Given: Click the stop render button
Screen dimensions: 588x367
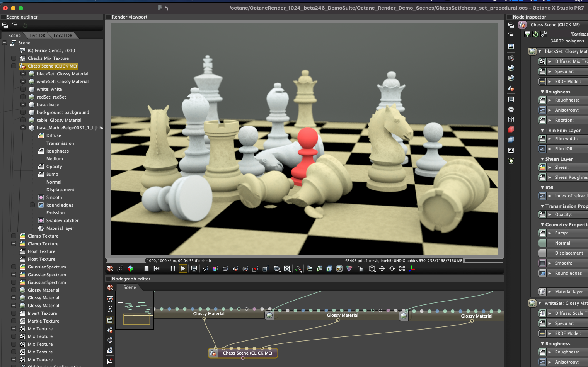Looking at the screenshot, I should point(146,268).
